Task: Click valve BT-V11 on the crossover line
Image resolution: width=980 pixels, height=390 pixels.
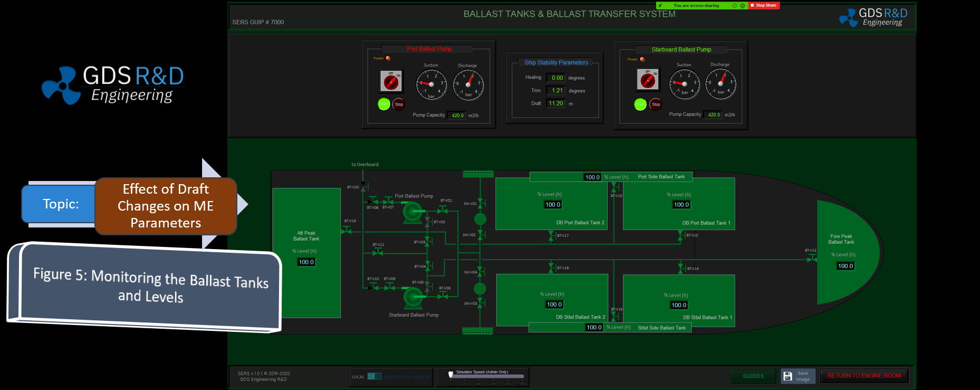Action: pos(378,252)
